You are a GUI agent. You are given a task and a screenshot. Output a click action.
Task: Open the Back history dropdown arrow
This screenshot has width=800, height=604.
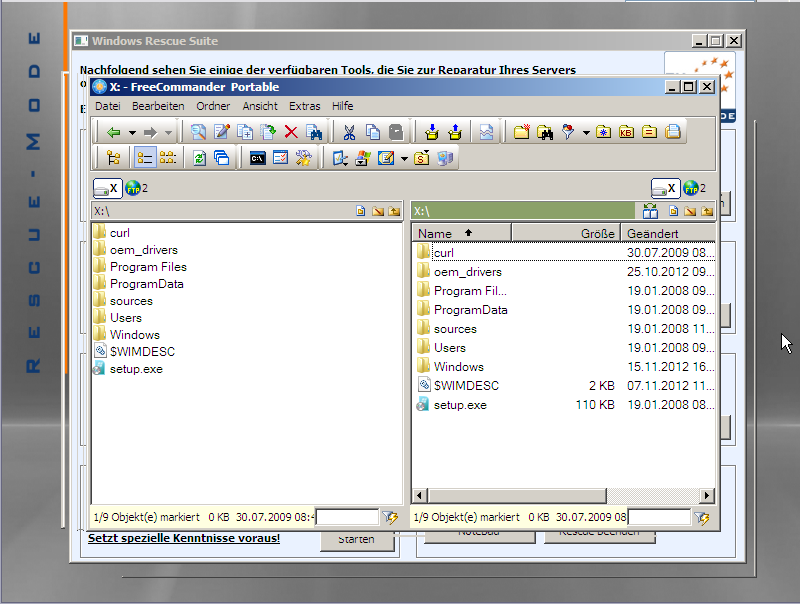coord(132,133)
